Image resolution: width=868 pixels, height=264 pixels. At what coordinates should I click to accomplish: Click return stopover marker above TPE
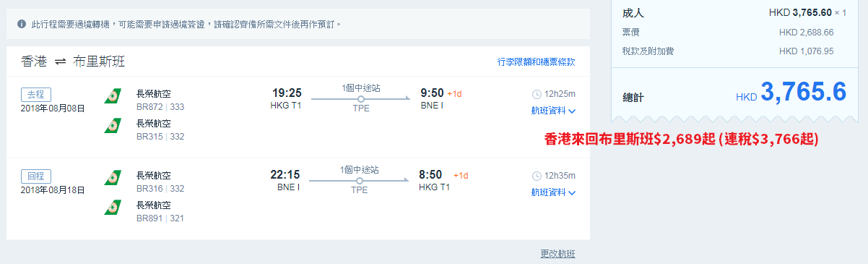361,181
